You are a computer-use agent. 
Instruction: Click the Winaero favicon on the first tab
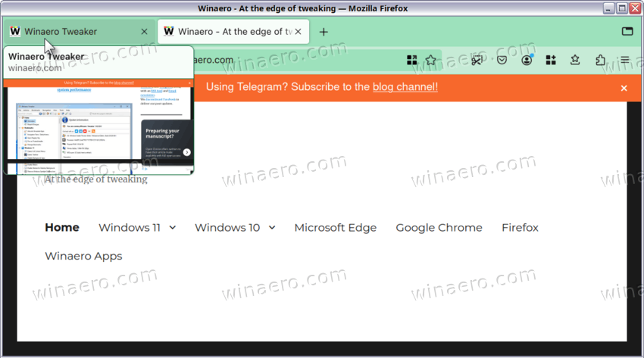15,31
